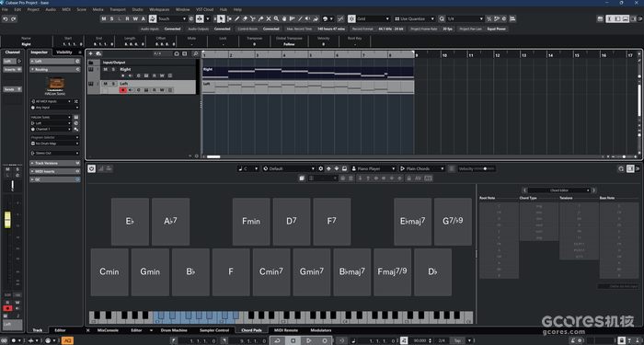The image size is (644, 345).
Task: Switch to Visibility tab
Action: pyautogui.click(x=64, y=52)
